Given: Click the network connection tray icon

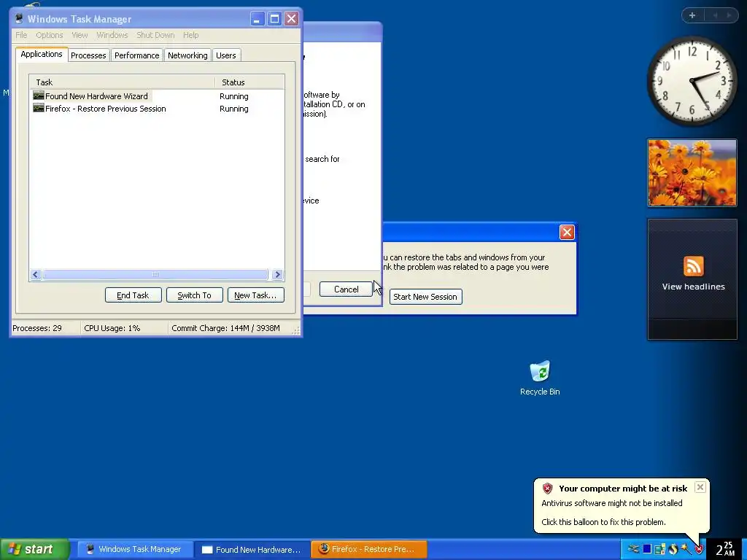Looking at the screenshot, I should pos(633,549).
